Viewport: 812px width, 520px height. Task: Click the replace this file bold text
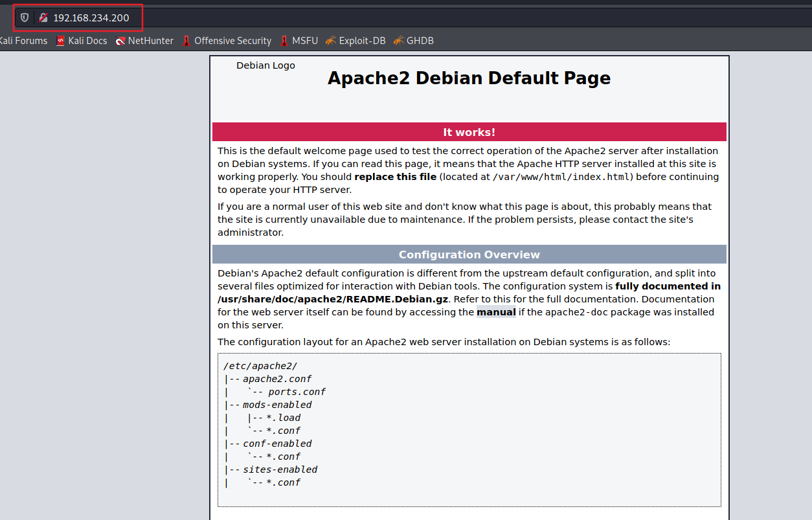coord(396,177)
